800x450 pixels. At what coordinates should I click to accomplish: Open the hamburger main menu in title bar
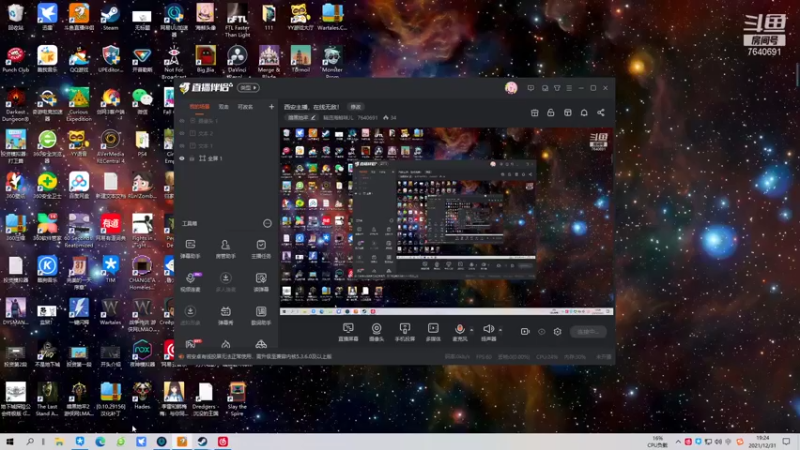click(569, 88)
